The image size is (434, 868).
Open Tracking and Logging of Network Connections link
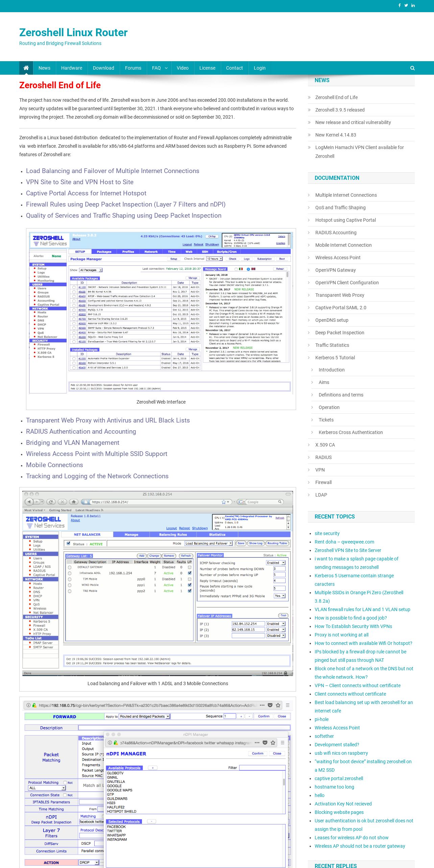pos(97,476)
